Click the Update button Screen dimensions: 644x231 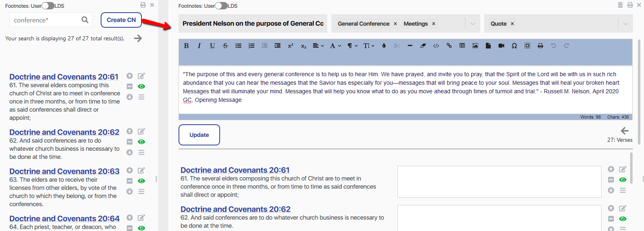click(x=199, y=135)
